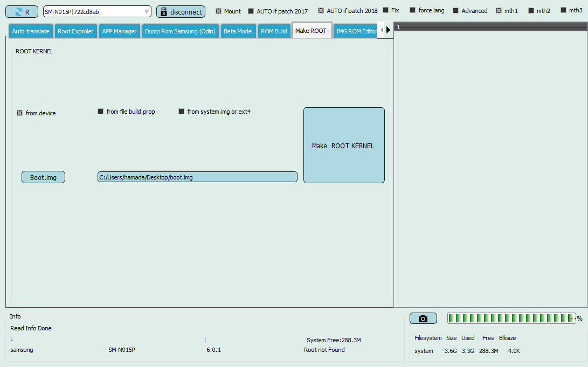Select the Make ROOT tab

312,30
